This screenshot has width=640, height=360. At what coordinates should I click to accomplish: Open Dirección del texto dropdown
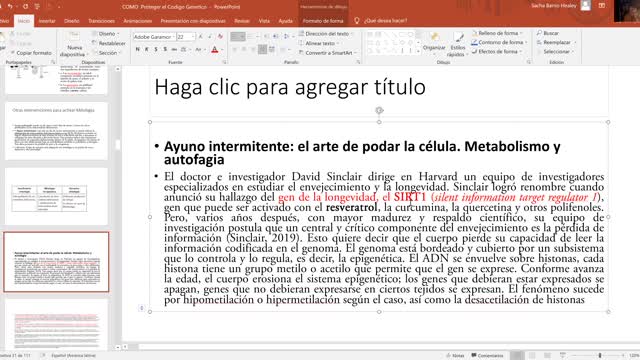(327, 33)
